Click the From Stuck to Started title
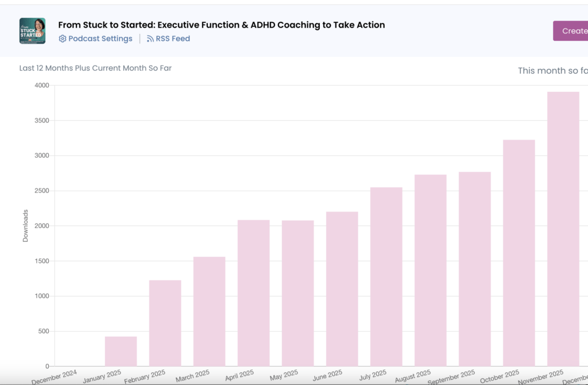588x385 pixels. (x=222, y=25)
